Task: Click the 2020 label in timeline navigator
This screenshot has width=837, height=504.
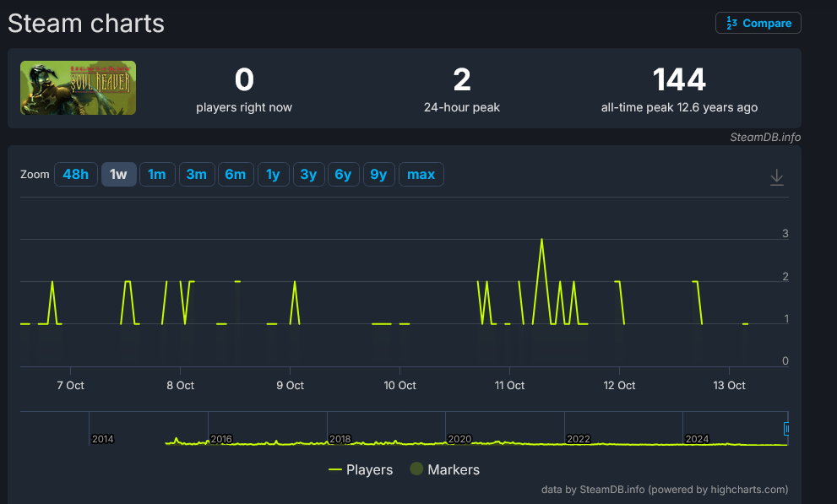Action: [x=459, y=439]
